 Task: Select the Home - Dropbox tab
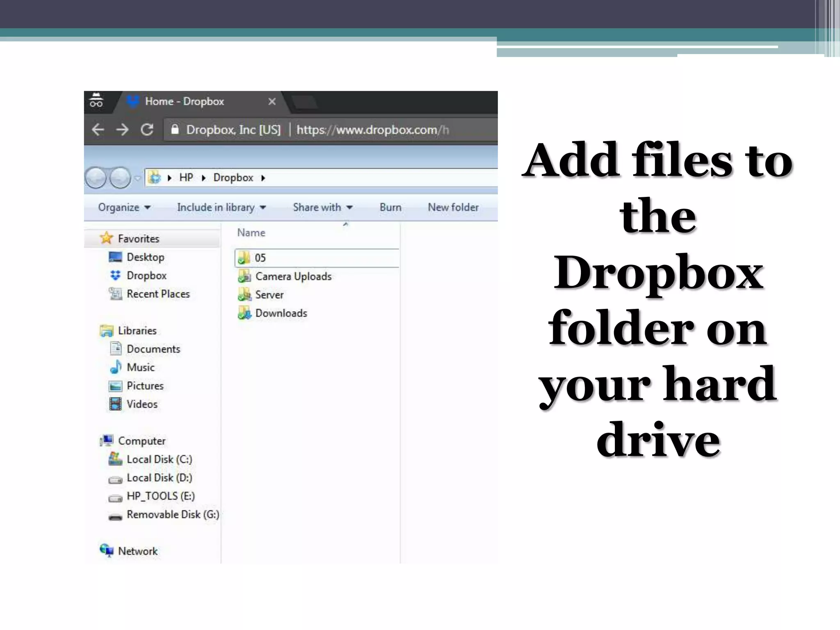pyautogui.click(x=202, y=102)
